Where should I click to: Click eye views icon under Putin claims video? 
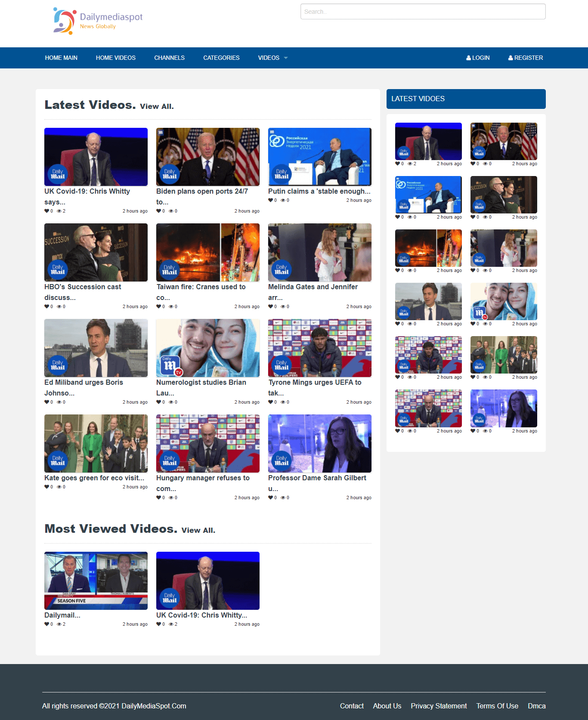[x=283, y=200]
